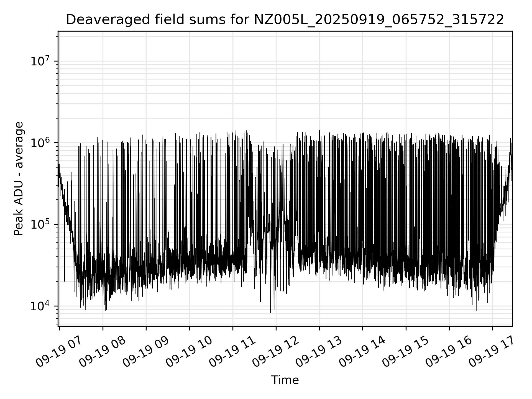
Task: Click the 'Time' x-axis label
Action: point(285,380)
